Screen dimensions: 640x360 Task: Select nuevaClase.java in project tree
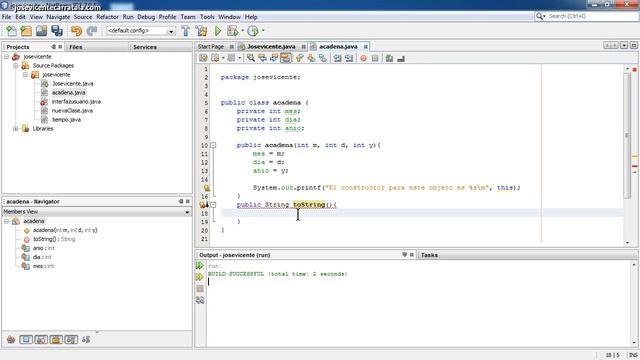(72, 111)
